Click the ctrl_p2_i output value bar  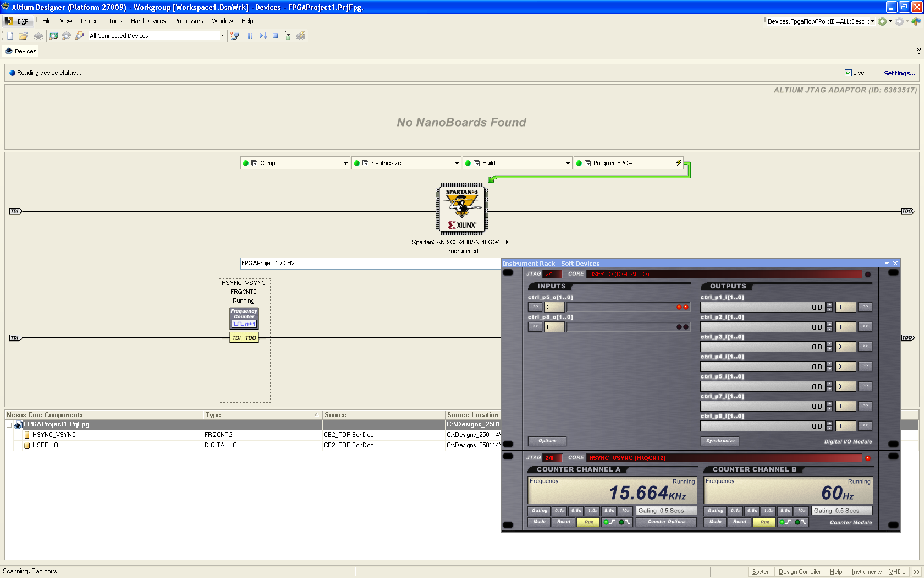tap(762, 327)
